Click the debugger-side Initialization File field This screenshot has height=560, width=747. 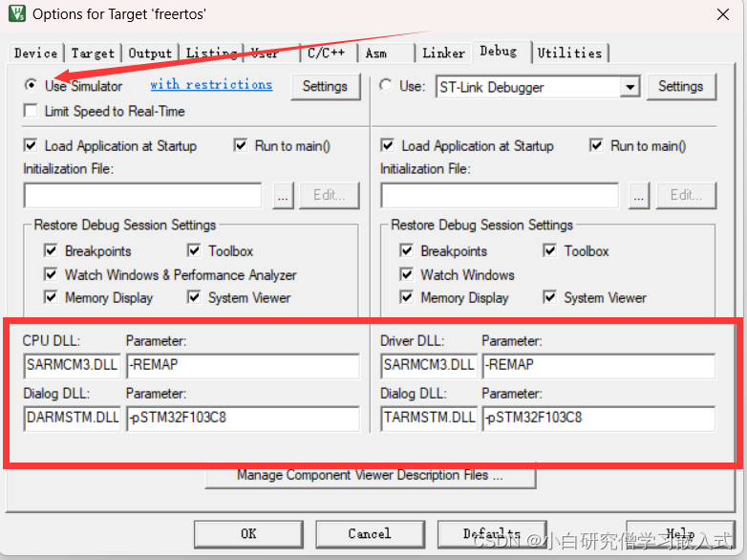pos(500,195)
